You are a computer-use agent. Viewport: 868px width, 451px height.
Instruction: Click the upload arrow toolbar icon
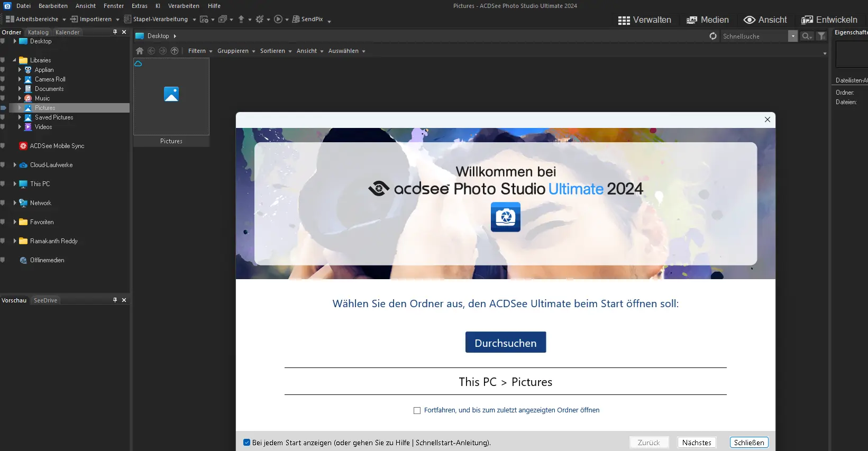point(241,19)
